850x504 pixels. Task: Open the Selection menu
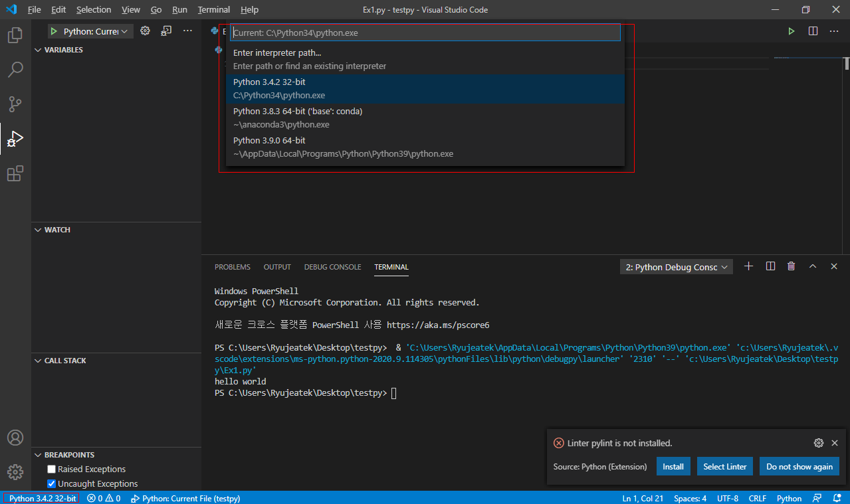pos(94,10)
